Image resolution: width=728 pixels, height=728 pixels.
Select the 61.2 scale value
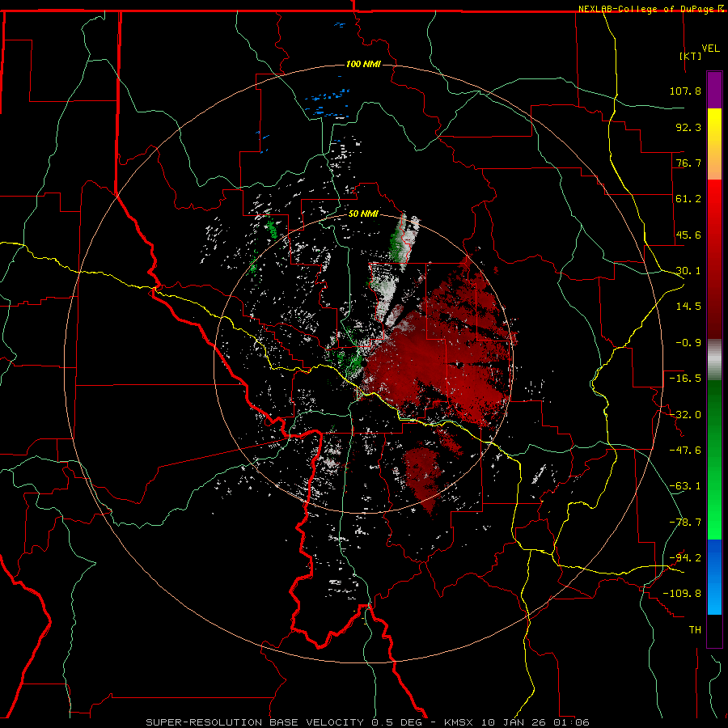pyautogui.click(x=688, y=199)
